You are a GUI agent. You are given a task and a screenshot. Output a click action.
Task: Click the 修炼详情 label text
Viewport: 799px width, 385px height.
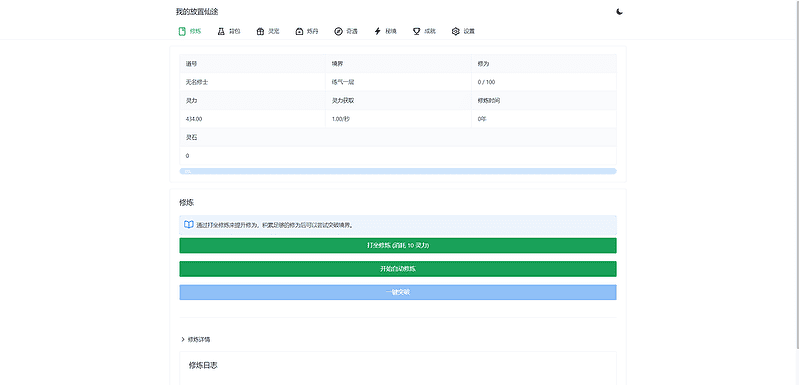point(199,339)
